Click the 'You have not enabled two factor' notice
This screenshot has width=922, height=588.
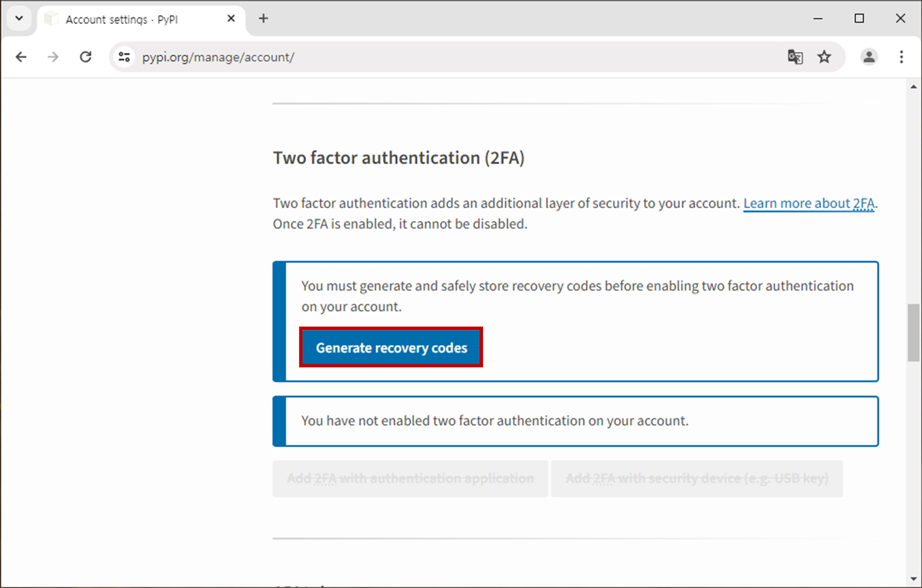tap(575, 421)
